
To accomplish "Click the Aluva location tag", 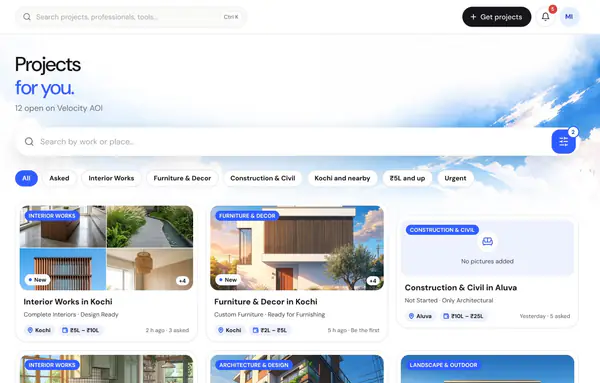I will click(420, 316).
